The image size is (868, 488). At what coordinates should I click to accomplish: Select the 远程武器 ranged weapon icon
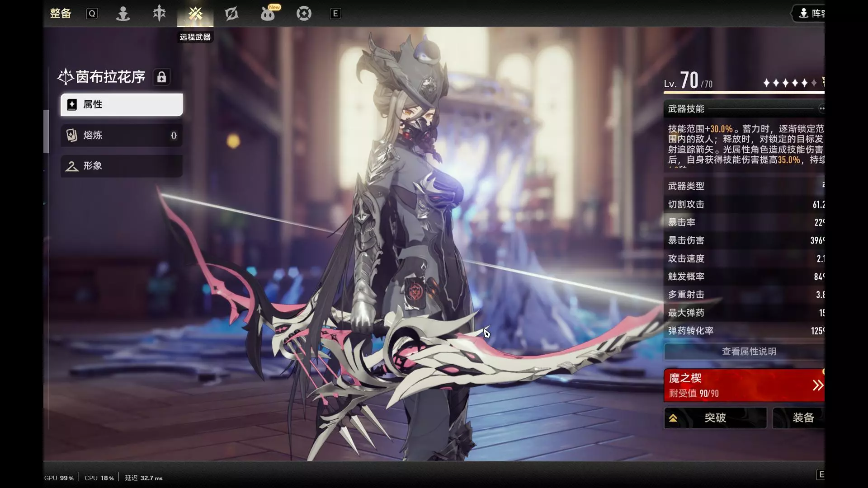click(x=195, y=14)
